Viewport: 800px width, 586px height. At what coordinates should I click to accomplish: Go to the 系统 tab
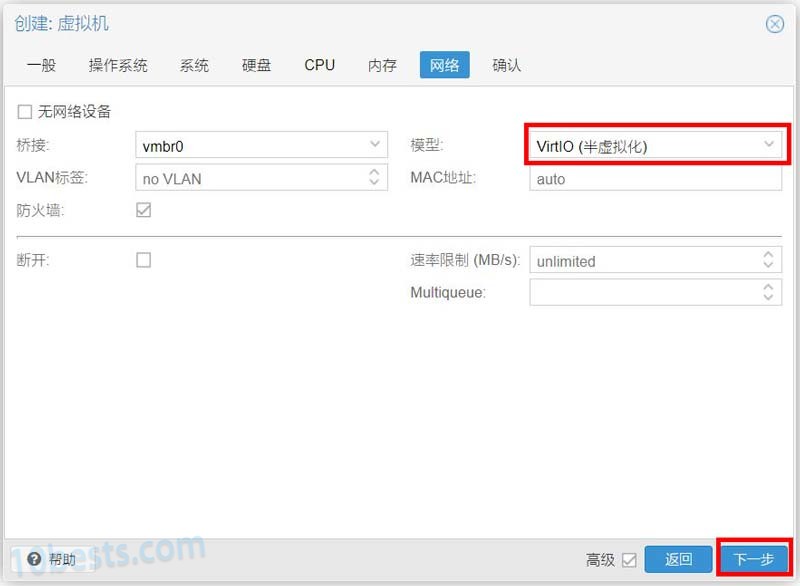click(194, 65)
